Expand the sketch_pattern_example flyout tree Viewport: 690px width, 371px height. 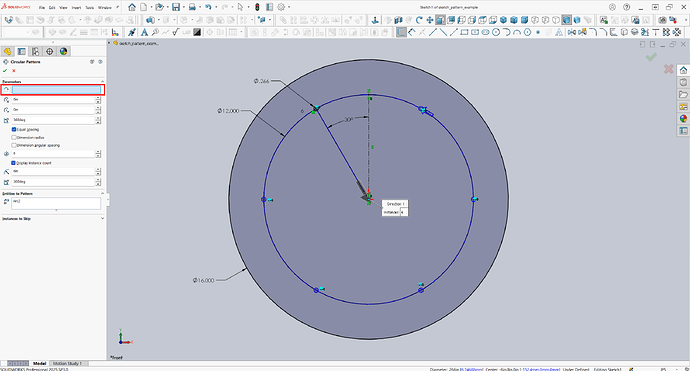(110, 43)
